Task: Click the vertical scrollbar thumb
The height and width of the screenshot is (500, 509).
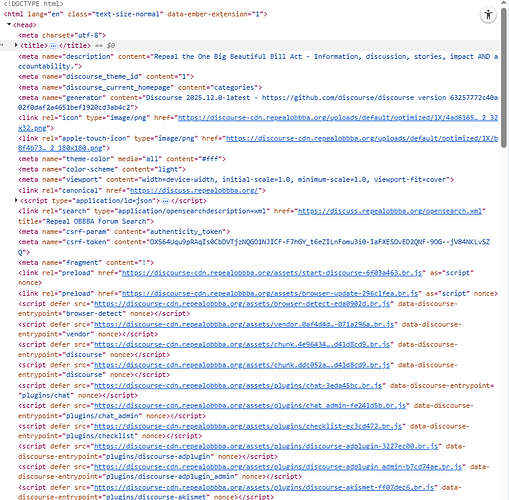Action: click(504, 77)
